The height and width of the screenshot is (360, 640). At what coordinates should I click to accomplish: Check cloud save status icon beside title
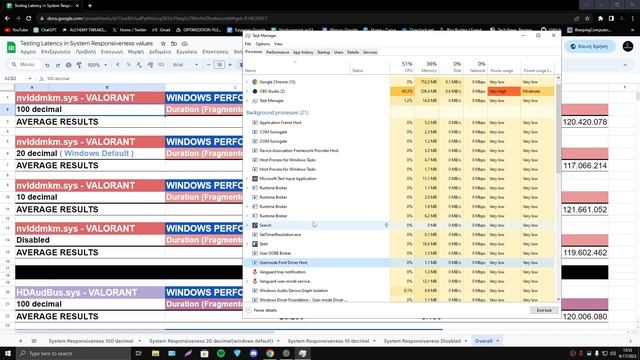click(x=184, y=44)
